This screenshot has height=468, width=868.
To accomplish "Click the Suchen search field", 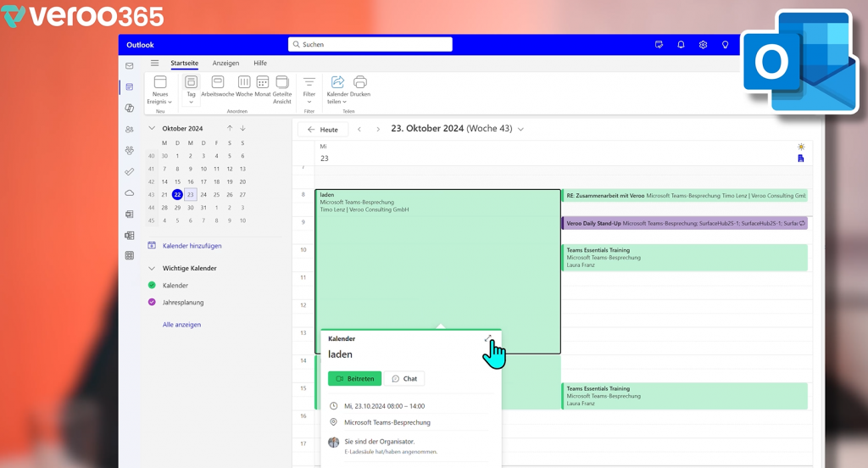I will click(370, 44).
